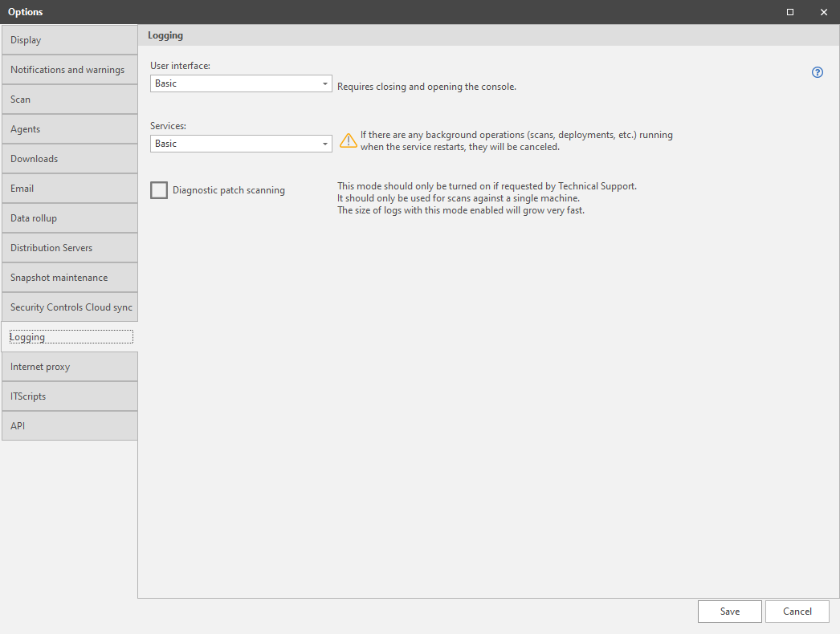This screenshot has width=840, height=634.
Task: Click the Cancel button
Action: click(x=797, y=612)
